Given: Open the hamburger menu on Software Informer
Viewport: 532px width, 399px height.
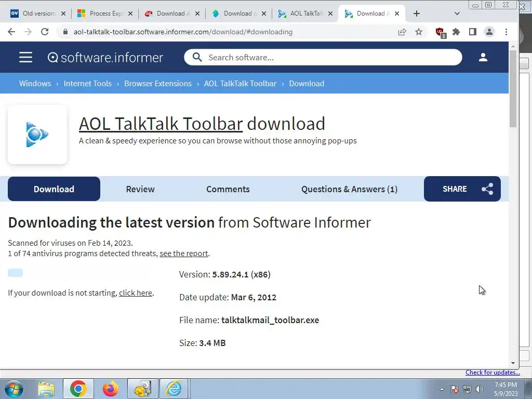Looking at the screenshot, I should pyautogui.click(x=26, y=57).
